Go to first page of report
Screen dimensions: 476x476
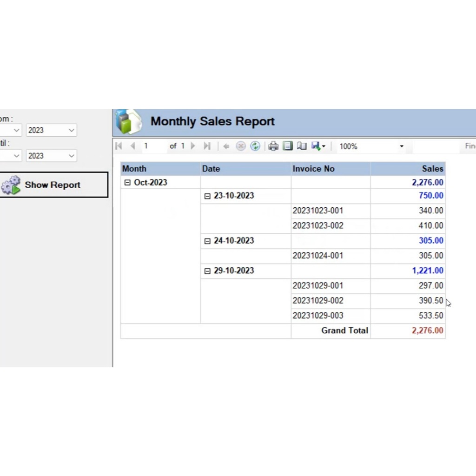119,146
